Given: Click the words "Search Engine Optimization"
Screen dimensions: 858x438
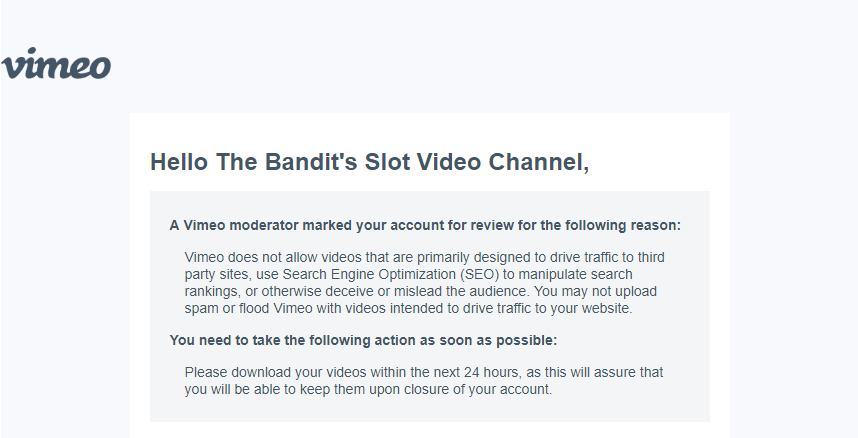Looking at the screenshot, I should coord(369,274).
